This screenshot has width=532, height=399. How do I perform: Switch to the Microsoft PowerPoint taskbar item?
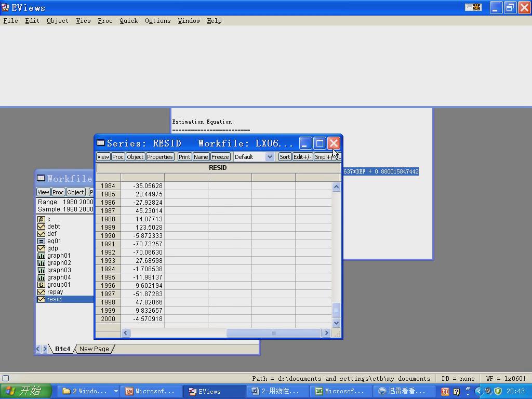152,391
